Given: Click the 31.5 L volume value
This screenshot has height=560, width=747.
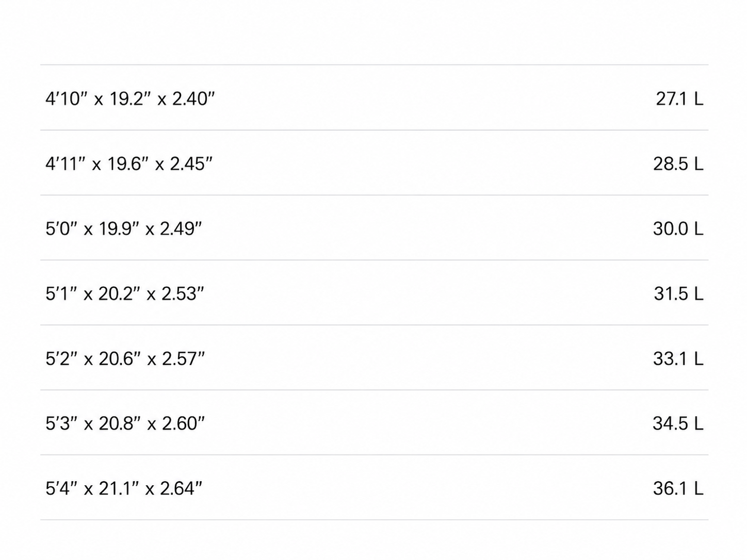Looking at the screenshot, I should tap(679, 293).
